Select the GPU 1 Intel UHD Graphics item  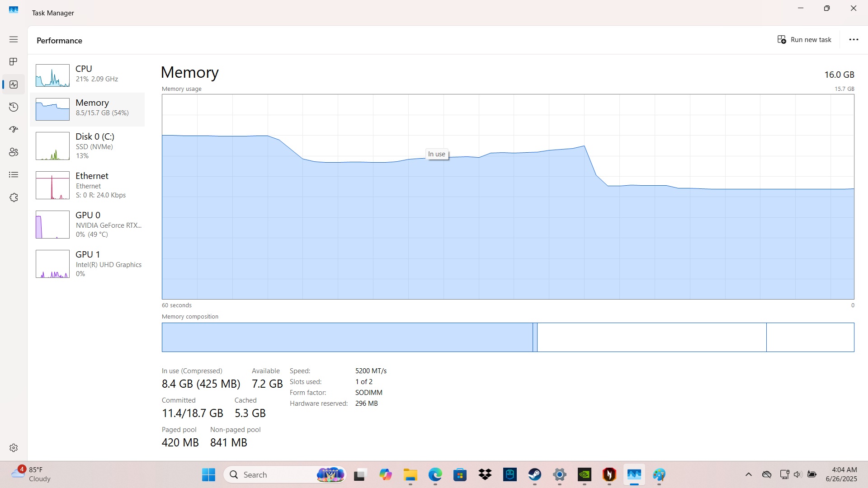[x=87, y=264]
